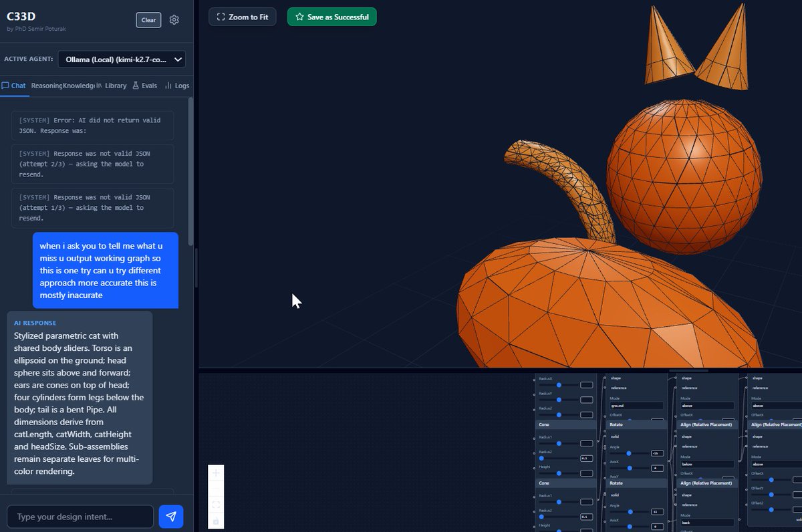Screen dimensions: 802x532
Task: Click the chat panel vertical scrollbar
Action: (x=191, y=170)
